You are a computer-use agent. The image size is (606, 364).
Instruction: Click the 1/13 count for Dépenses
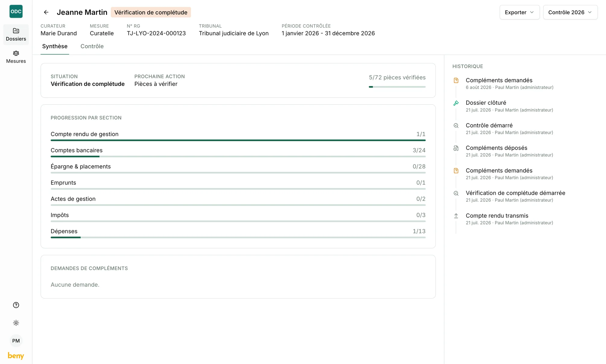419,231
